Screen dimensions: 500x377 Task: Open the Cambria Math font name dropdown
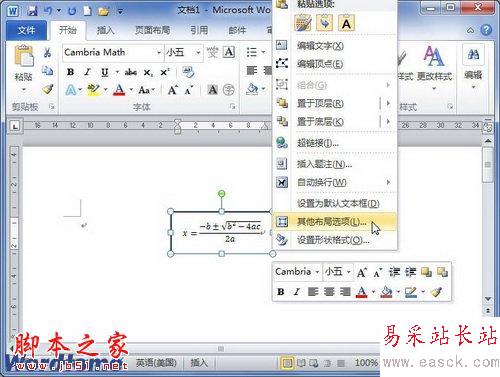(159, 53)
